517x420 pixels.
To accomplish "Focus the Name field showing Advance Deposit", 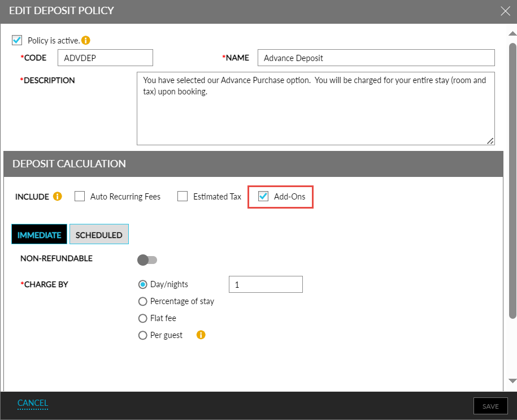I will click(376, 58).
